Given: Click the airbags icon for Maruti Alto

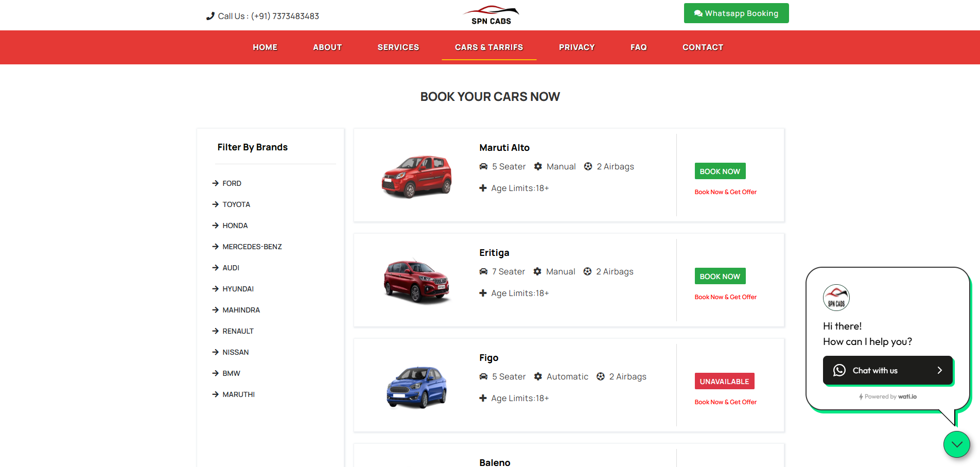Looking at the screenshot, I should tap(588, 166).
